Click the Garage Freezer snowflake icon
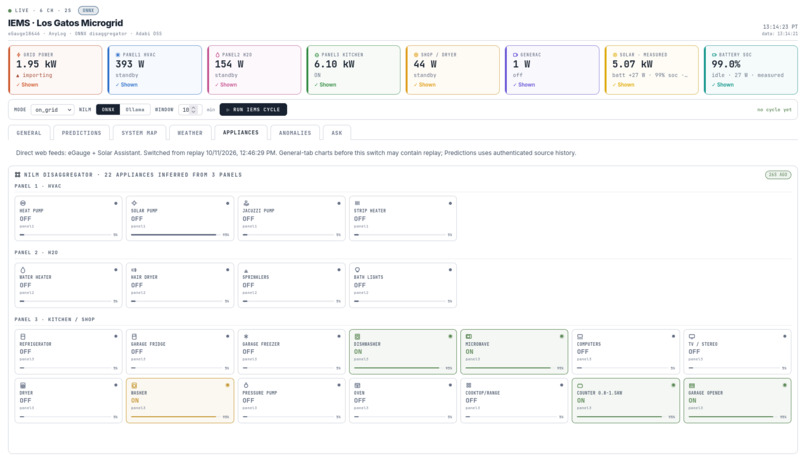Screen dimensions: 806x460 246,336
